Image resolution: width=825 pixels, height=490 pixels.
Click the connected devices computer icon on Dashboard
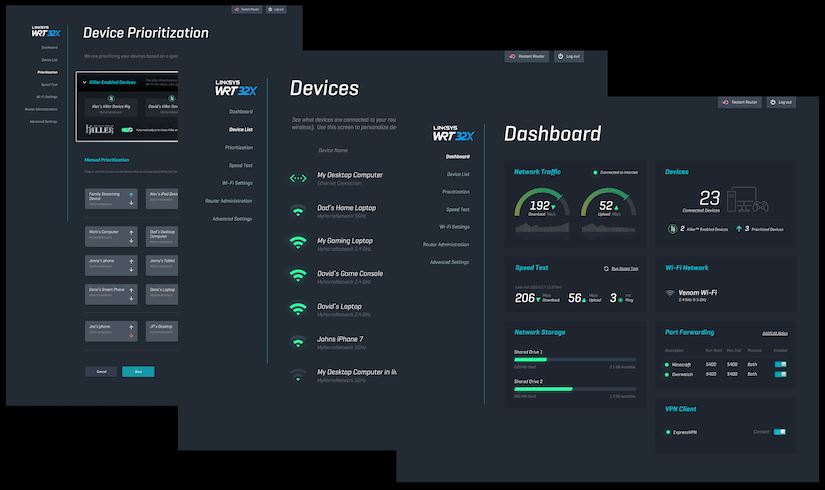coord(743,200)
